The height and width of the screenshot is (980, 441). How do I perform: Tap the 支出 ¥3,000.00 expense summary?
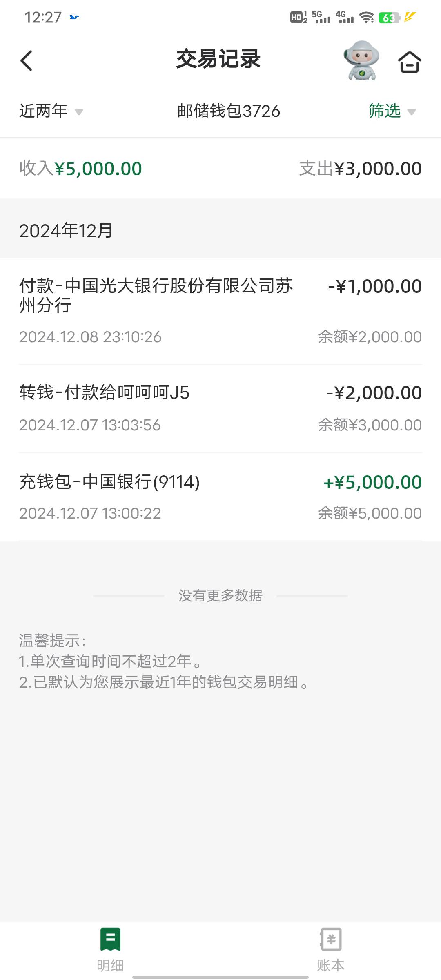(360, 169)
